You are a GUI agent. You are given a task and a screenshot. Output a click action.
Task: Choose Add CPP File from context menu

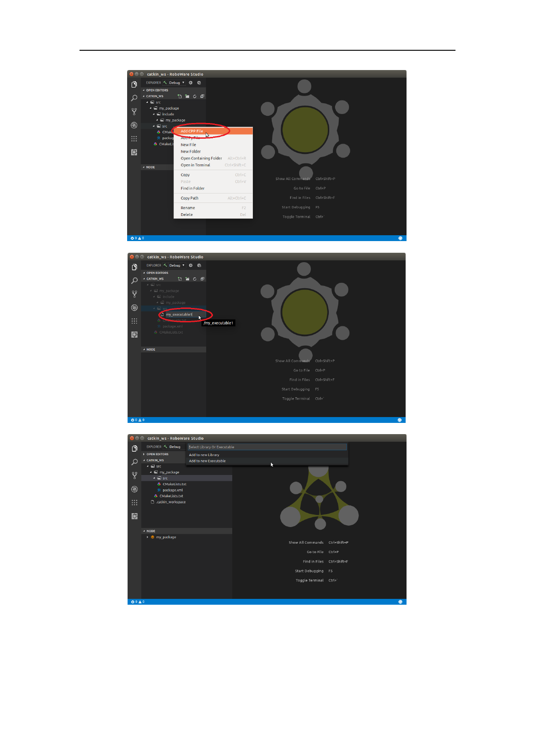tap(213, 131)
